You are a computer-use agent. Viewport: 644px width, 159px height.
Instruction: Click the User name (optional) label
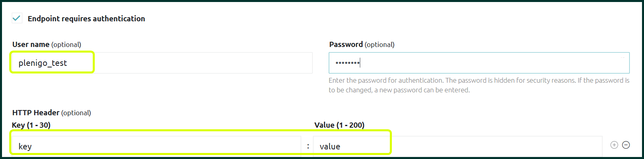47,45
